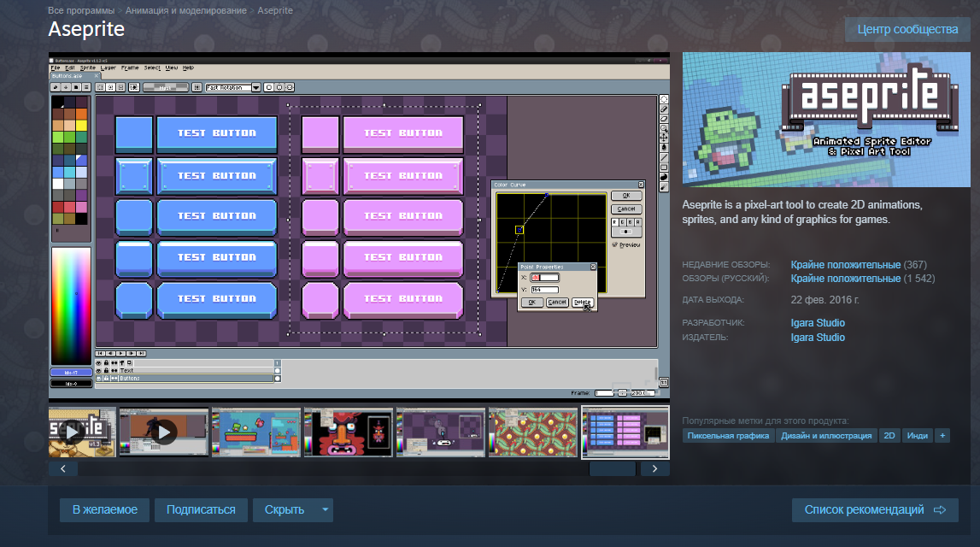Screen dimensions: 980x547
Task: Click the Дизайн и иллюстрация tag
Action: point(826,436)
